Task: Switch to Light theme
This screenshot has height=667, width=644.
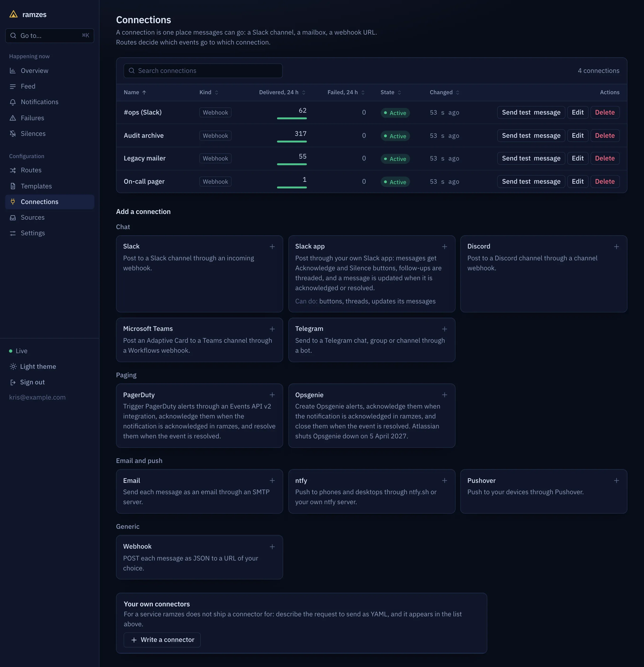Action: pyautogui.click(x=33, y=366)
